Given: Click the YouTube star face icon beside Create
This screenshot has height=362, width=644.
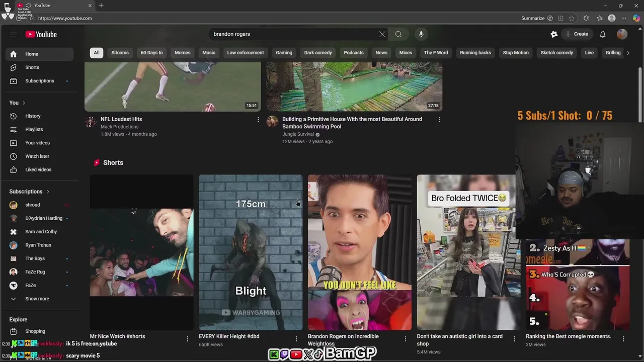Looking at the screenshot, I should click(x=554, y=34).
